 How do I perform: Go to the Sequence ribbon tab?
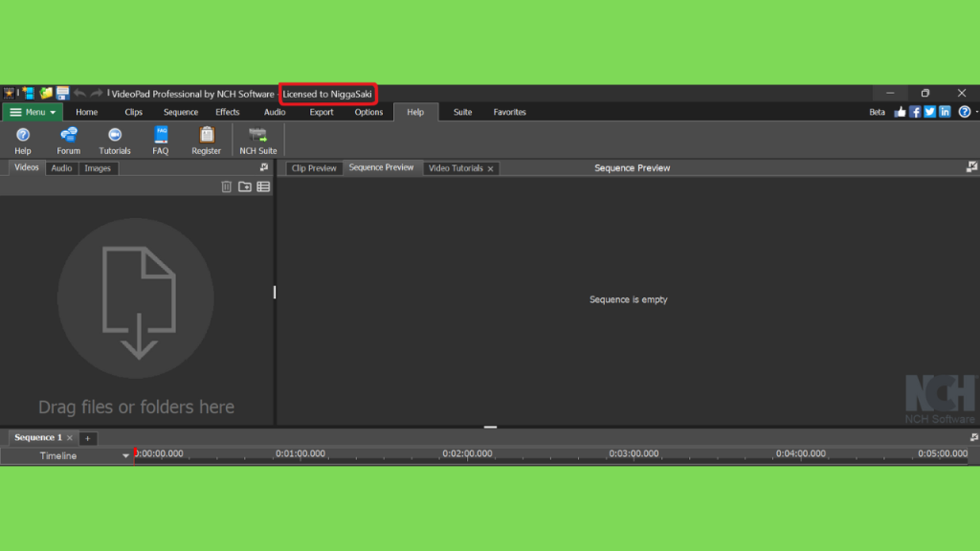(x=181, y=113)
